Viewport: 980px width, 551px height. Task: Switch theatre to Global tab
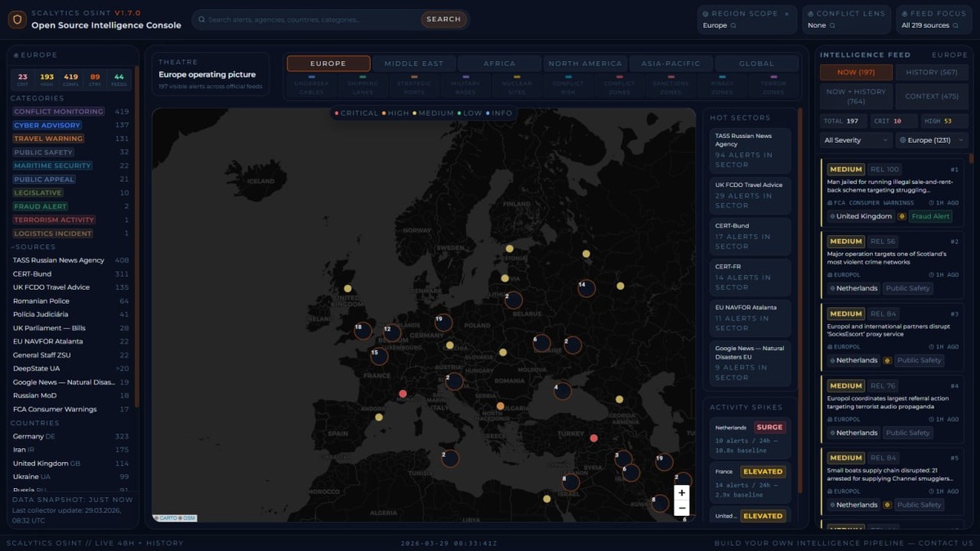click(756, 64)
